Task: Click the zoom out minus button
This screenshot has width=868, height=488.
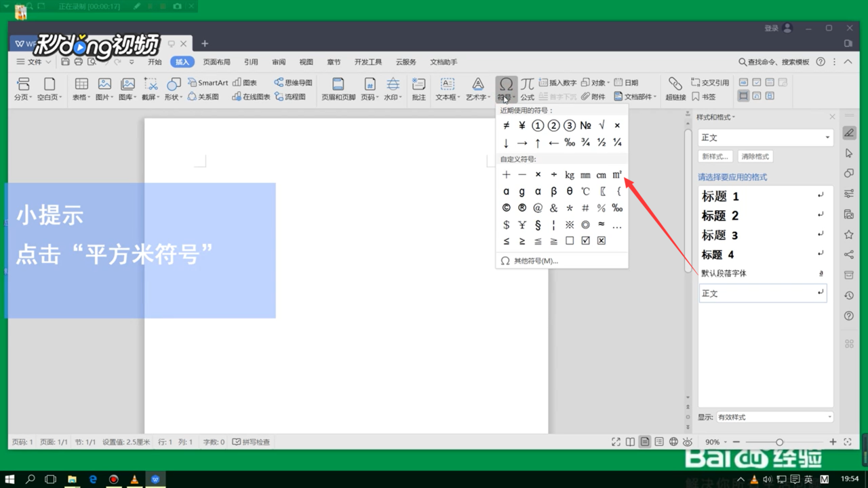Action: click(736, 442)
